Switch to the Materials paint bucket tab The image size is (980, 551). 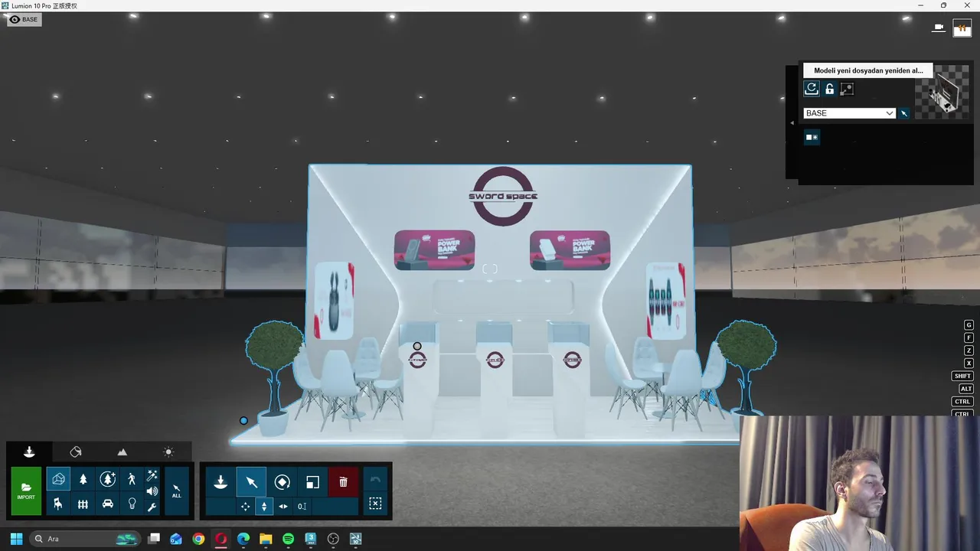pyautogui.click(x=76, y=452)
